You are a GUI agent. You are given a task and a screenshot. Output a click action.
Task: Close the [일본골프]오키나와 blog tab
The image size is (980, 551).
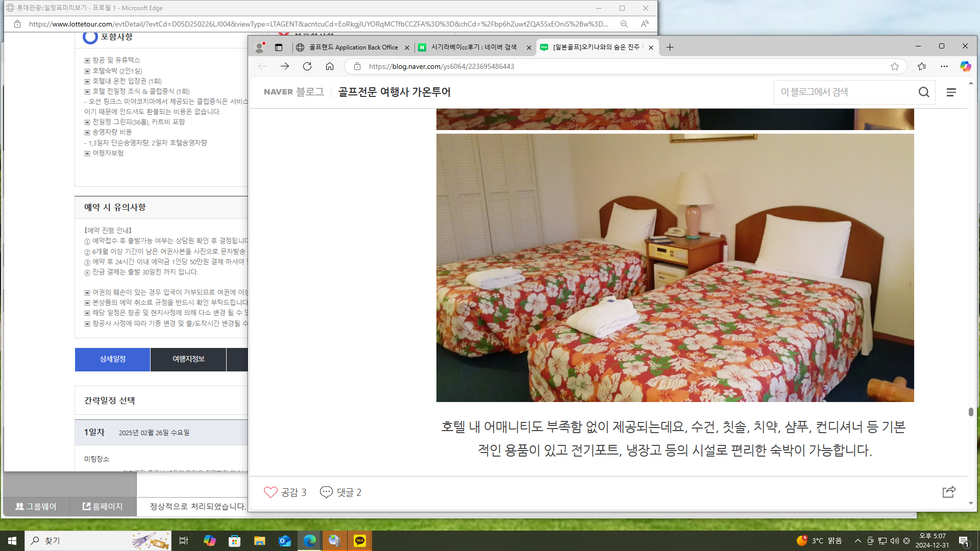click(x=651, y=48)
